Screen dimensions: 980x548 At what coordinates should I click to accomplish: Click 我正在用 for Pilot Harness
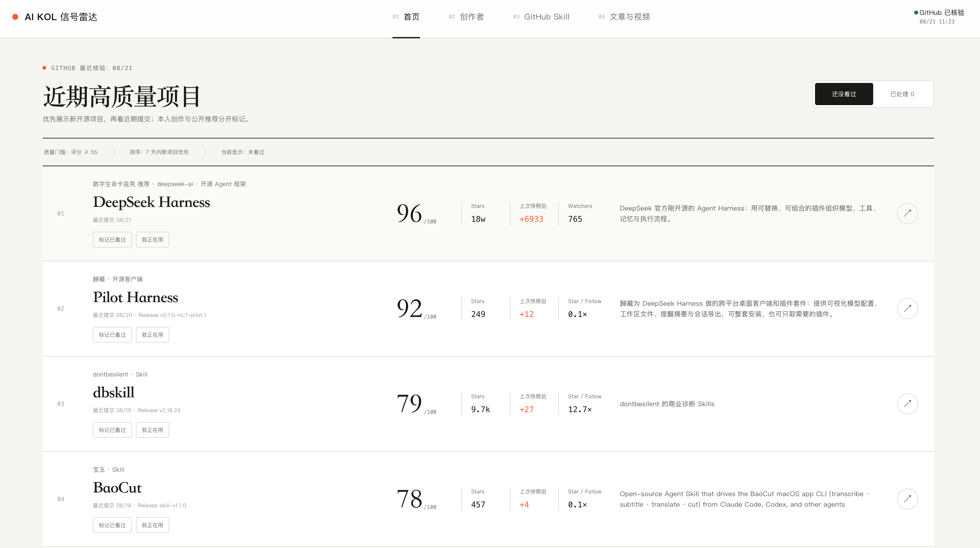152,335
